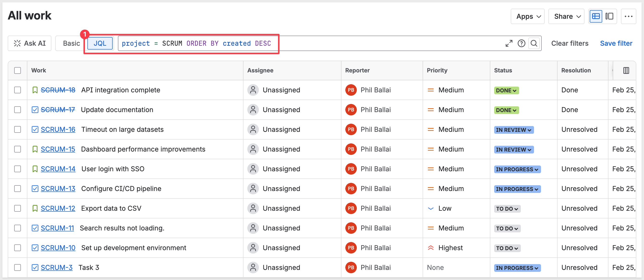Select the JQL search mode tab
Viewport: 644px width, 280px height.
point(100,43)
